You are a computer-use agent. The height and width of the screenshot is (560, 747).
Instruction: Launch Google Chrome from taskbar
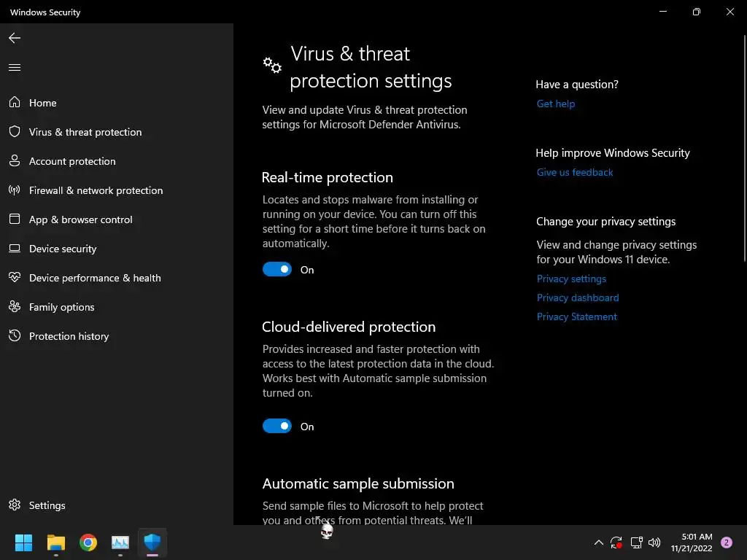click(x=88, y=542)
